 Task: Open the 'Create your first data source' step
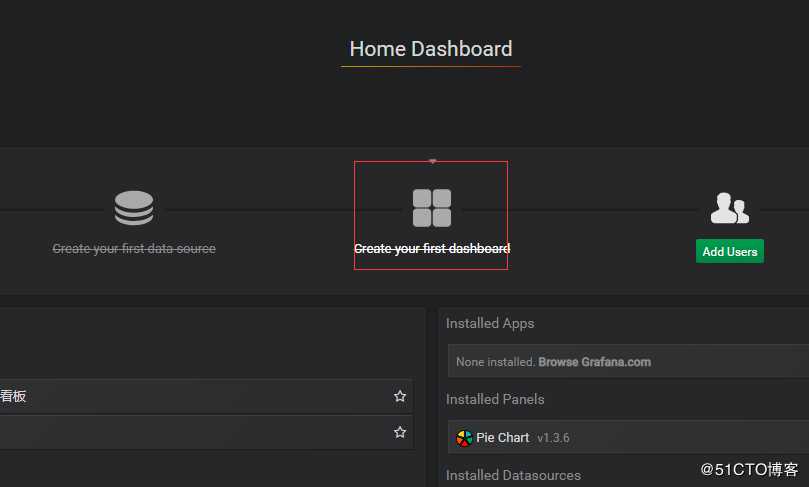pyautogui.click(x=134, y=248)
